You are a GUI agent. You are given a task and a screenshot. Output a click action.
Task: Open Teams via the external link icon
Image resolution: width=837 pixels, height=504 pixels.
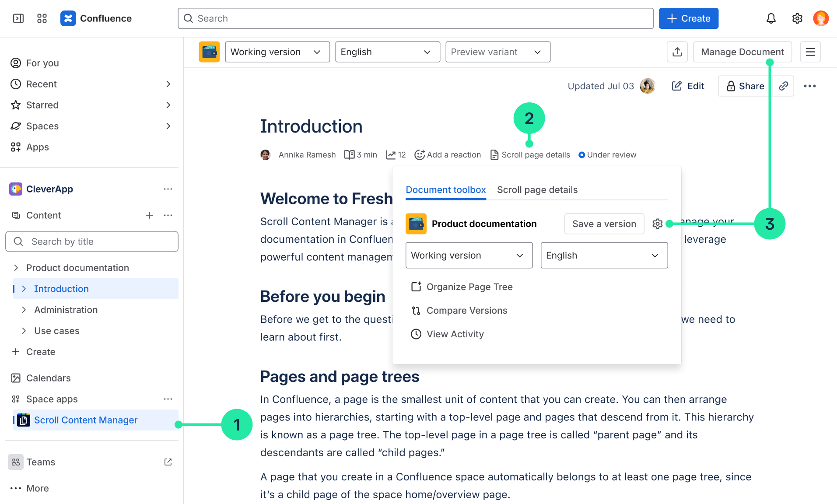pyautogui.click(x=168, y=462)
